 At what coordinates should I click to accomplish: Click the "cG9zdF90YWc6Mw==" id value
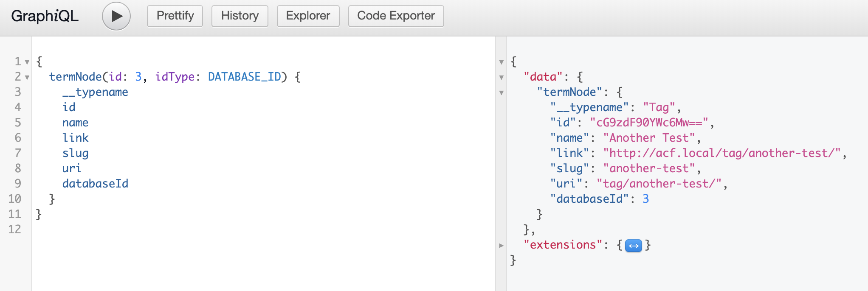(649, 123)
